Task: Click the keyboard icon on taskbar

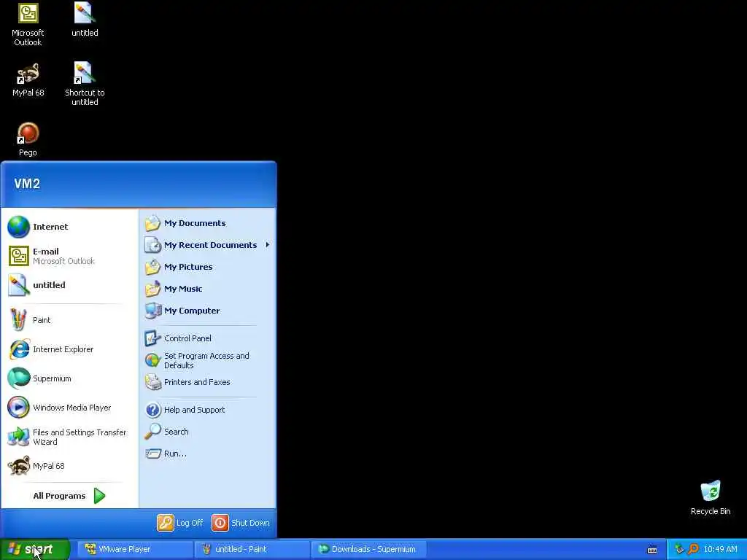Action: [652, 550]
